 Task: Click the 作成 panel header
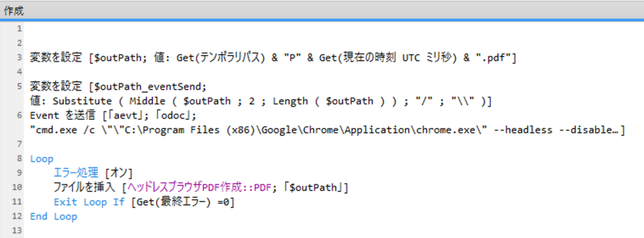tap(14, 11)
